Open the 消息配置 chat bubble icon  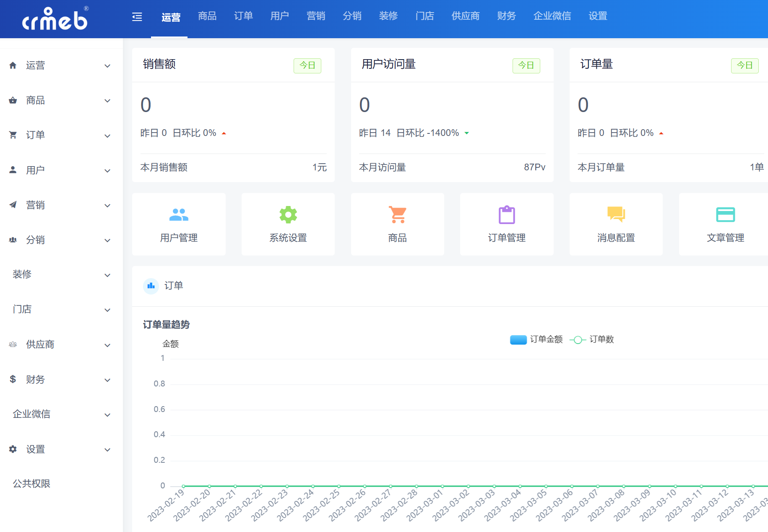pos(616,214)
